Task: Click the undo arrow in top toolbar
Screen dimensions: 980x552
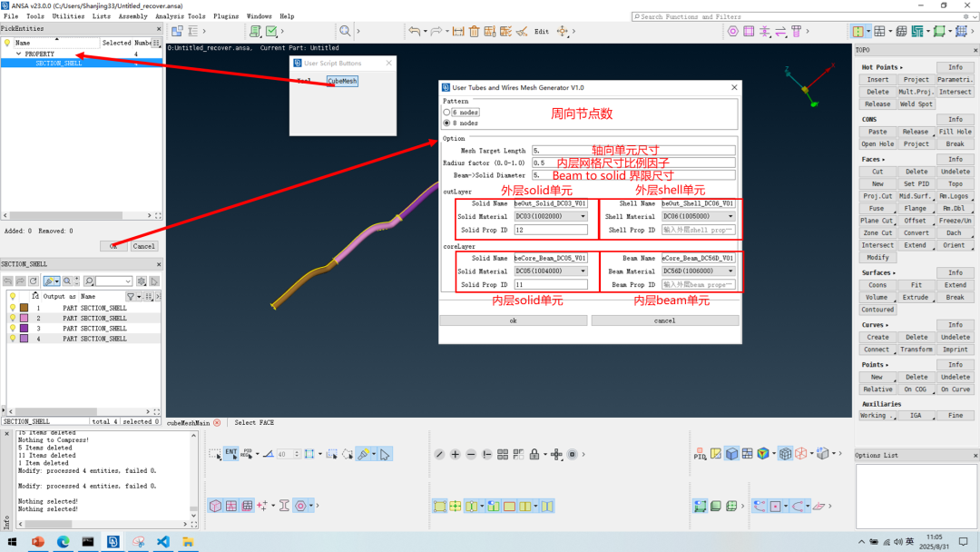Action: click(415, 31)
